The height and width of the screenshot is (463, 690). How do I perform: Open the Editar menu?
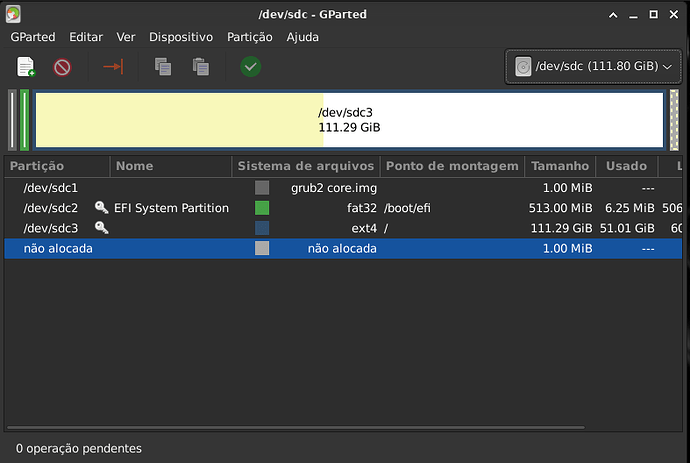(86, 37)
